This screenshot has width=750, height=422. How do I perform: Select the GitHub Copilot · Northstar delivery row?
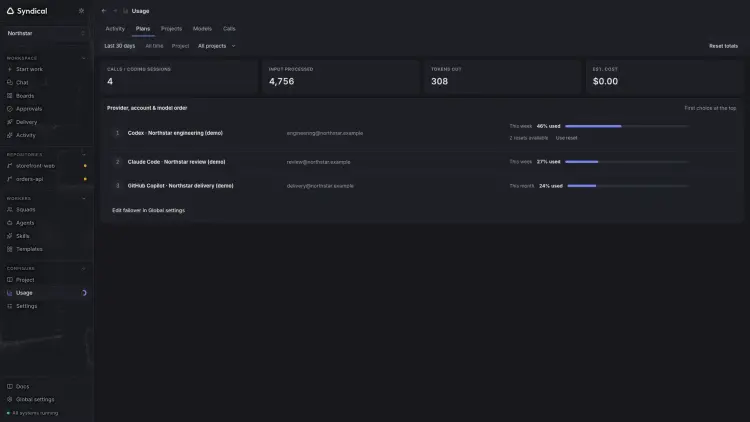[421, 186]
